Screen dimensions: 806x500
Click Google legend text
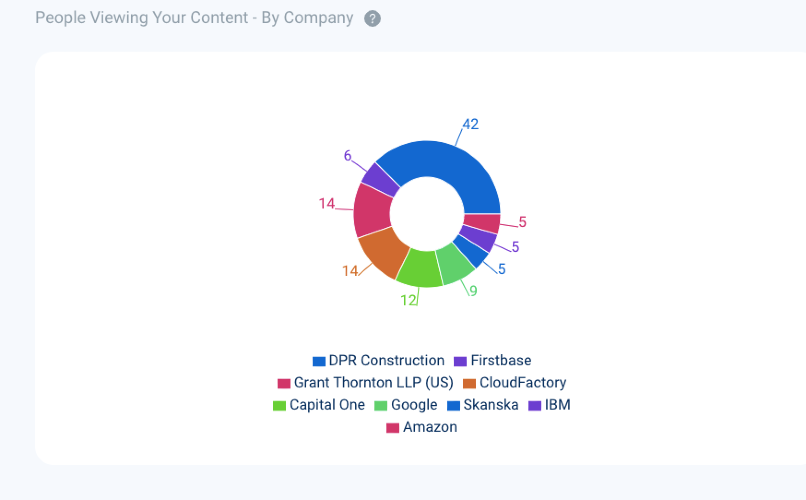pos(414,405)
